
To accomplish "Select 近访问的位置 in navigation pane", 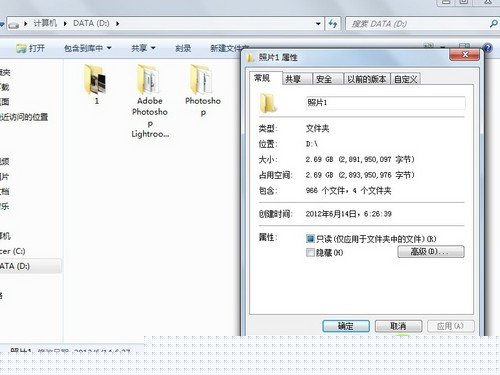I will pyautogui.click(x=24, y=117).
